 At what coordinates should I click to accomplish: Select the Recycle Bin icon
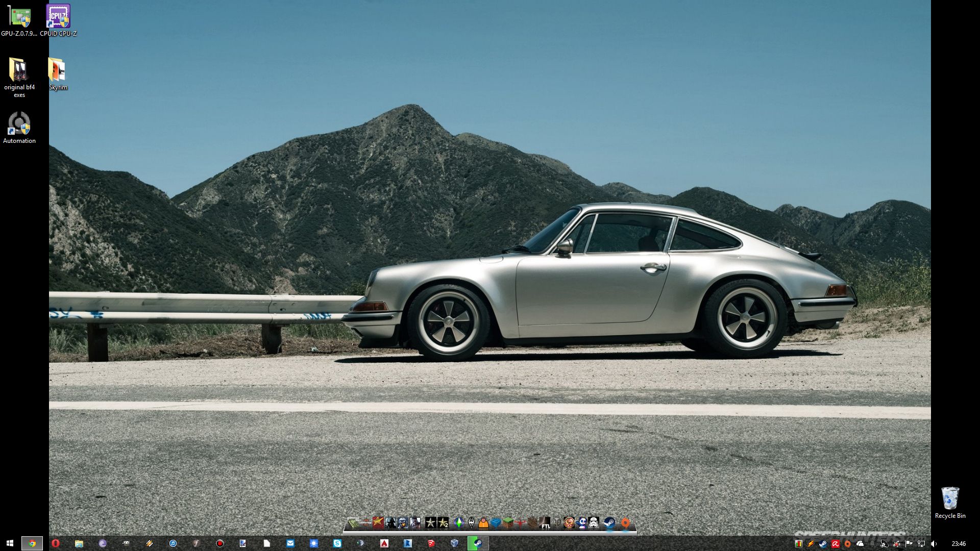point(950,503)
